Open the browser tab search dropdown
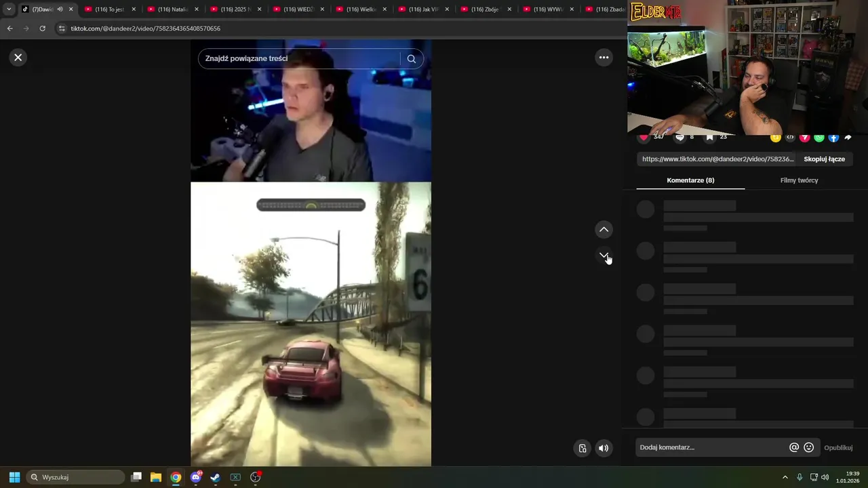This screenshot has height=488, width=868. 9,9
